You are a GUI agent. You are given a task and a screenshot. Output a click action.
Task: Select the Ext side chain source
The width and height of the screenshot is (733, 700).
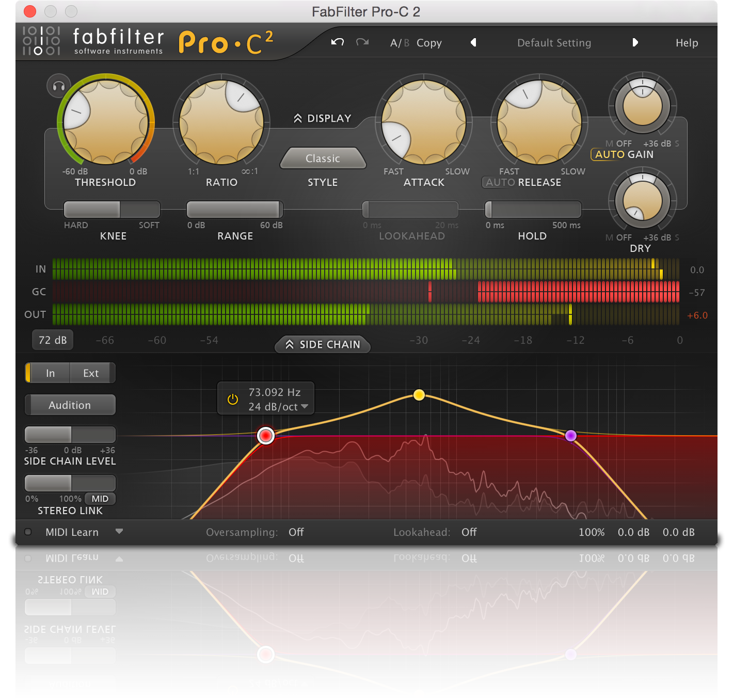91,373
